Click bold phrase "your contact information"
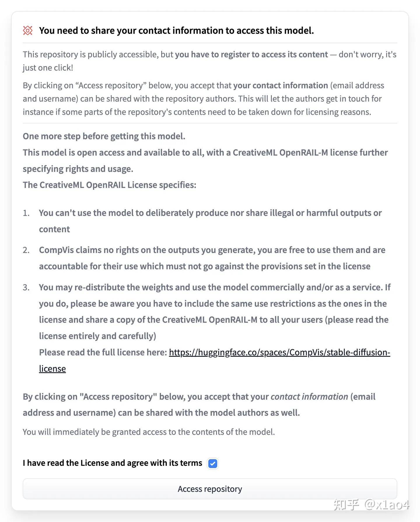The width and height of the screenshot is (420, 522). [281, 85]
